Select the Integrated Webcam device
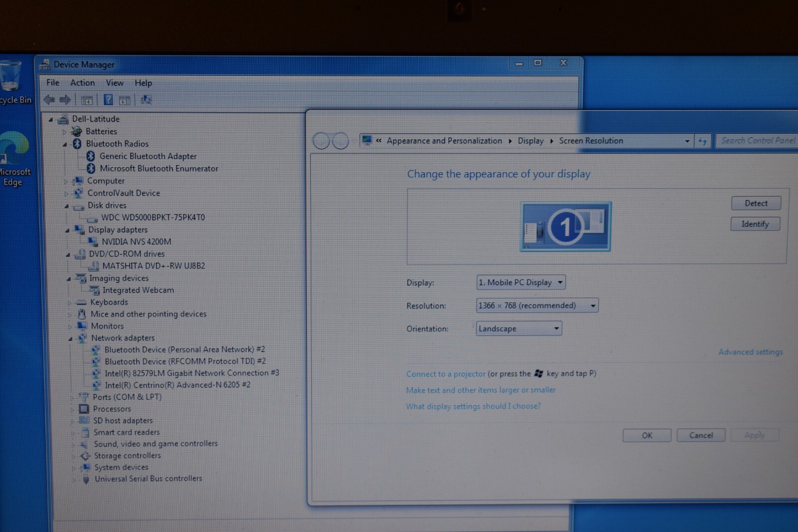 [138, 290]
